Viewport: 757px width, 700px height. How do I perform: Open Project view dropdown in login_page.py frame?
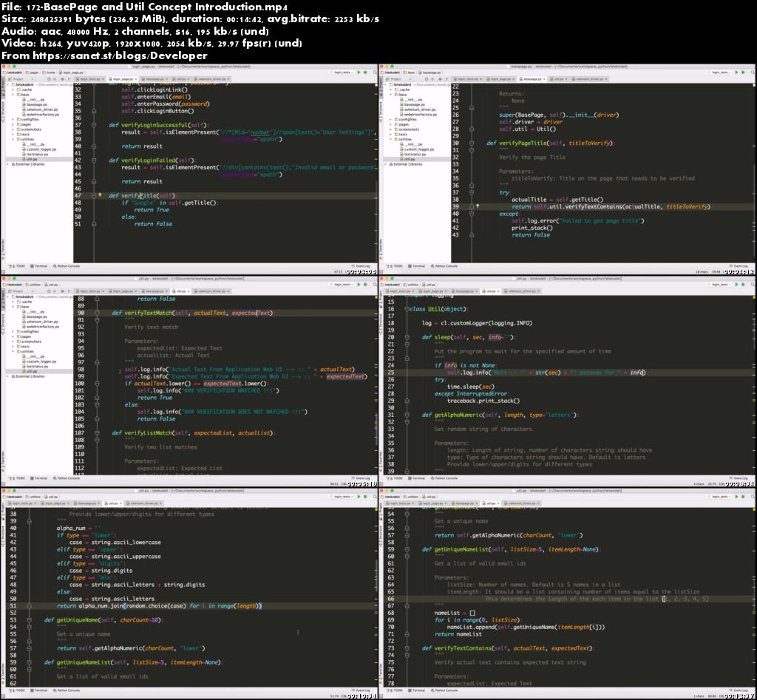21,78
